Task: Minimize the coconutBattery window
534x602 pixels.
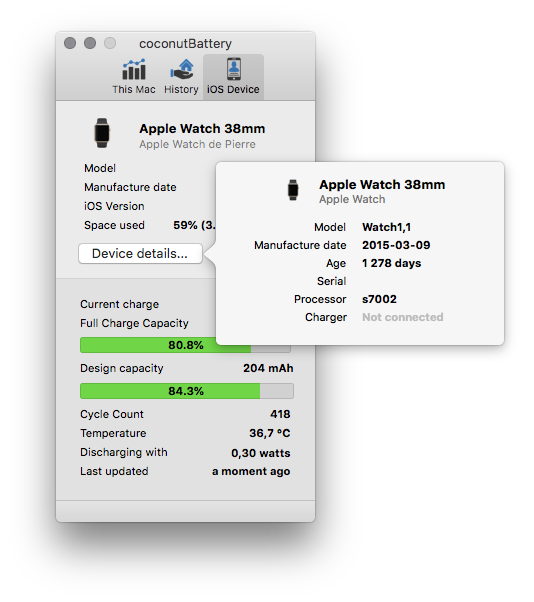Action: pos(90,43)
